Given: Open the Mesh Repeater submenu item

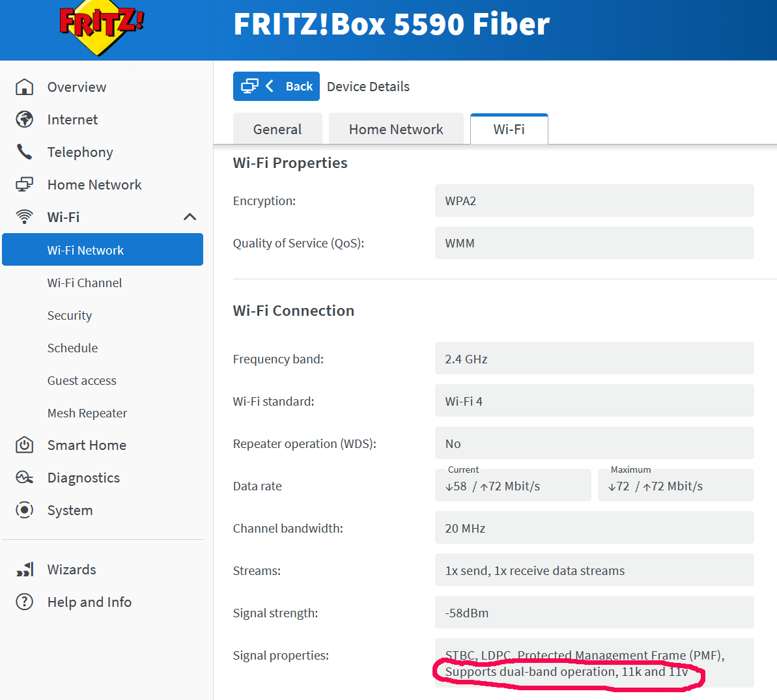Looking at the screenshot, I should pos(87,413).
